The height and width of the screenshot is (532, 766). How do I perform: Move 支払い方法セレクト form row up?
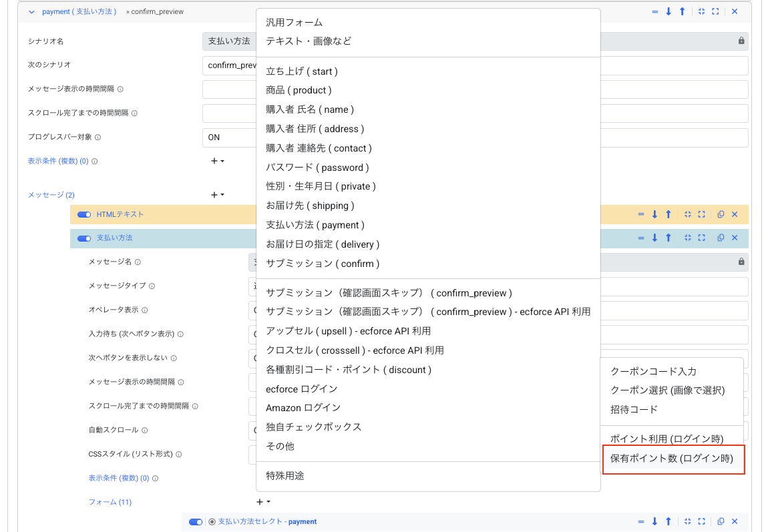pos(668,521)
